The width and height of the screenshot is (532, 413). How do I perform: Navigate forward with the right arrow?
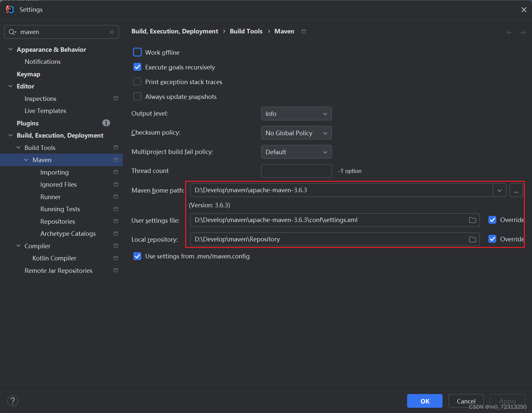pos(523,32)
